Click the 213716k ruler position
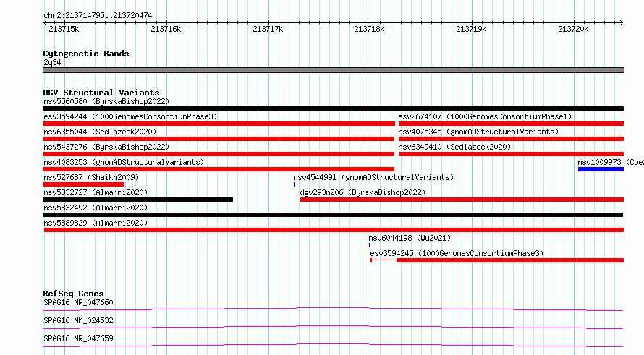644x355 pixels. tap(166, 29)
